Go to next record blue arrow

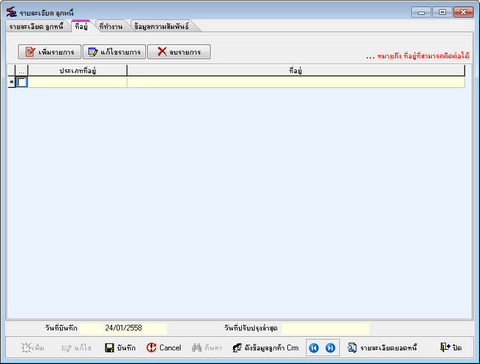(330, 348)
